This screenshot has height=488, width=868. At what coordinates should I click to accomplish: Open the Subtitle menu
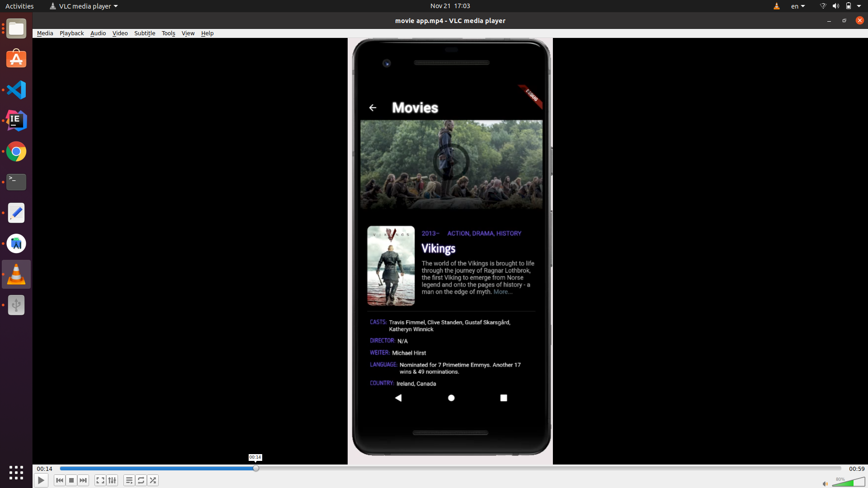(144, 33)
